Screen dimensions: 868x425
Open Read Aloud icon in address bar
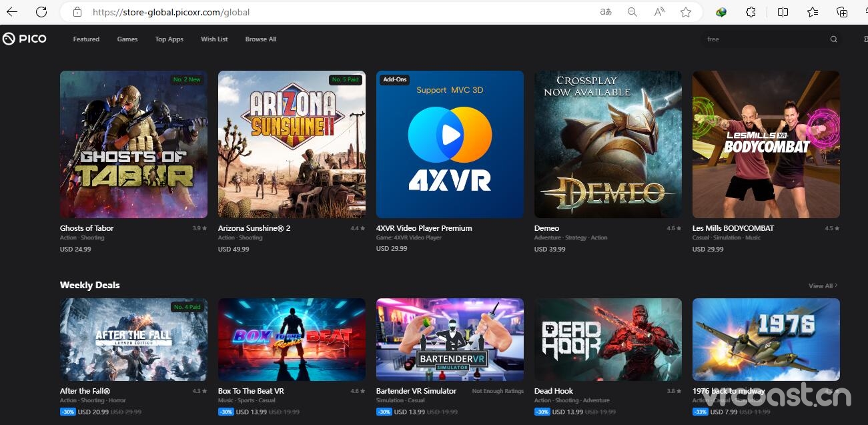(659, 12)
